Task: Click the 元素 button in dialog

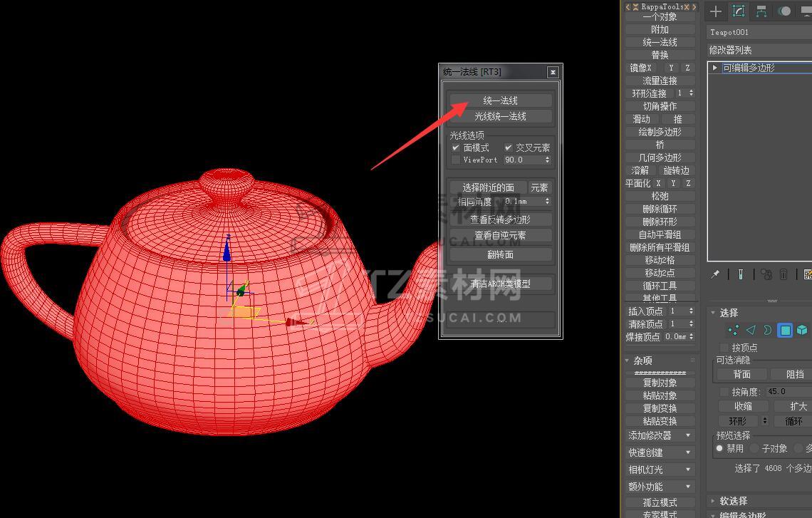Action: [540, 187]
